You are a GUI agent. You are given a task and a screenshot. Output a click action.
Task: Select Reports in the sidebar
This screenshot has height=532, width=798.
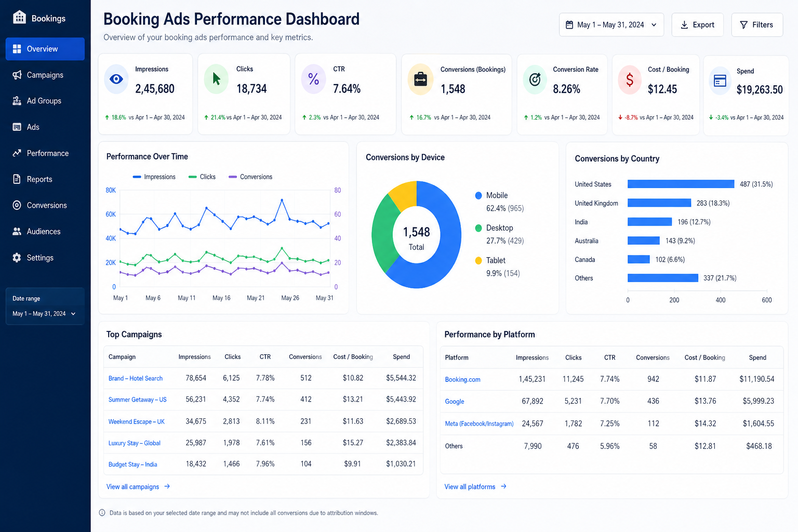click(x=45, y=179)
